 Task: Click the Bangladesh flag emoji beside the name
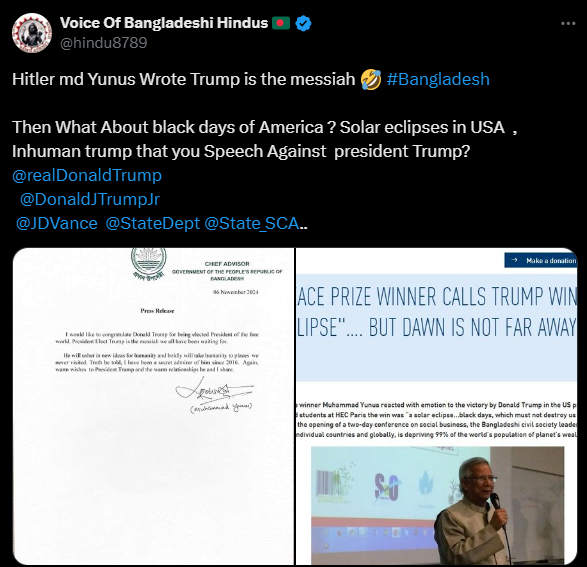[281, 23]
